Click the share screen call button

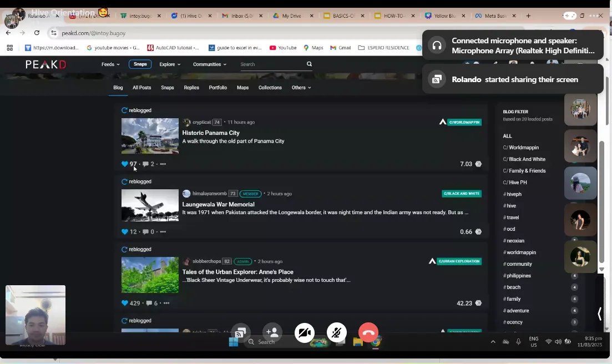tap(240, 333)
